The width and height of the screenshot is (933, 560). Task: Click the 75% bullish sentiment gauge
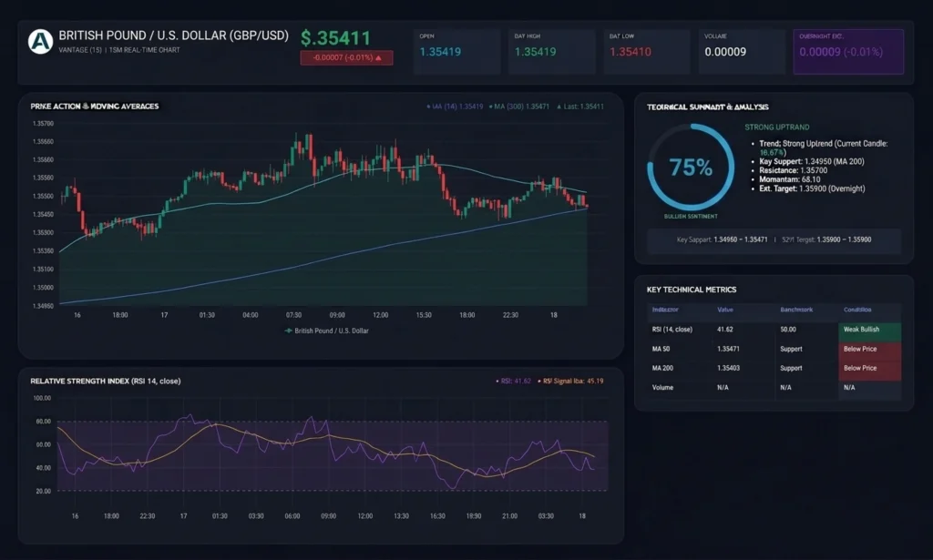(x=691, y=167)
